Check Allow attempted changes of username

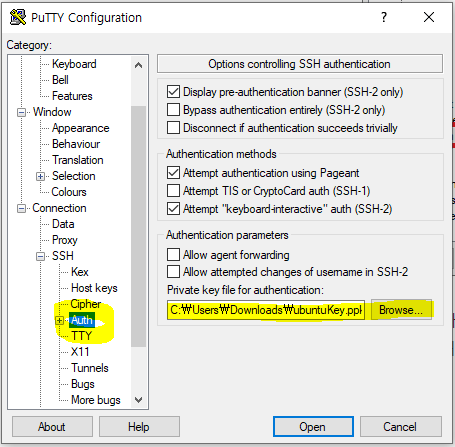coord(173,272)
